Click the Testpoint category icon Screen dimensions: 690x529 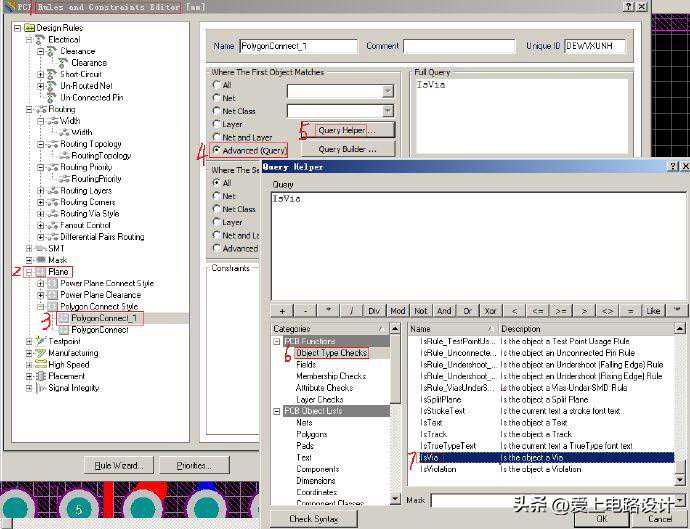point(39,341)
